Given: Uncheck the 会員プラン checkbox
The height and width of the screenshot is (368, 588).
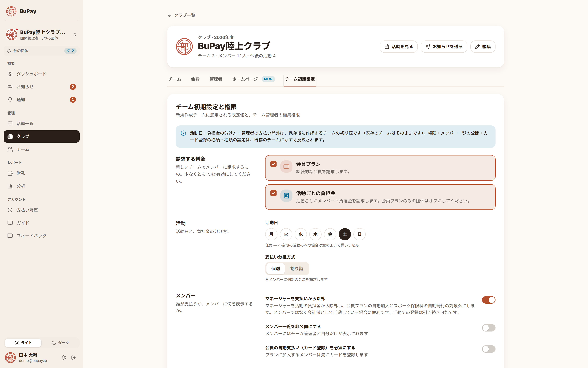Looking at the screenshot, I should (273, 164).
